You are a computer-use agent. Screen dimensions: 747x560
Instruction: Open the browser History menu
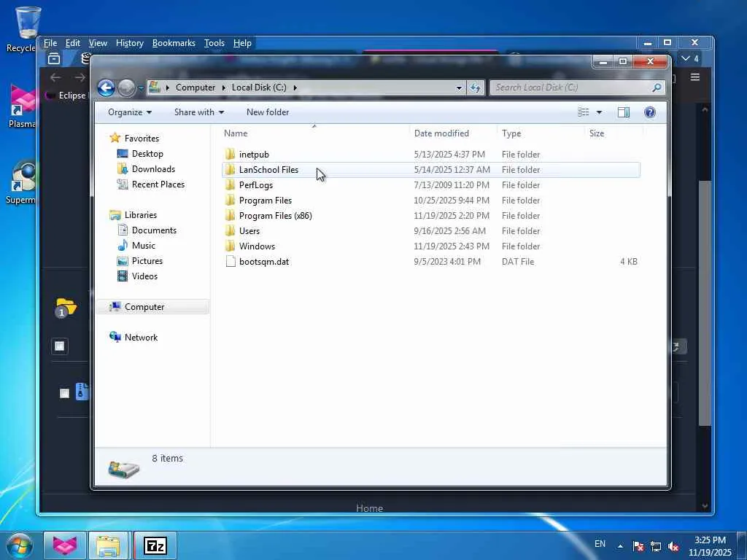130,43
